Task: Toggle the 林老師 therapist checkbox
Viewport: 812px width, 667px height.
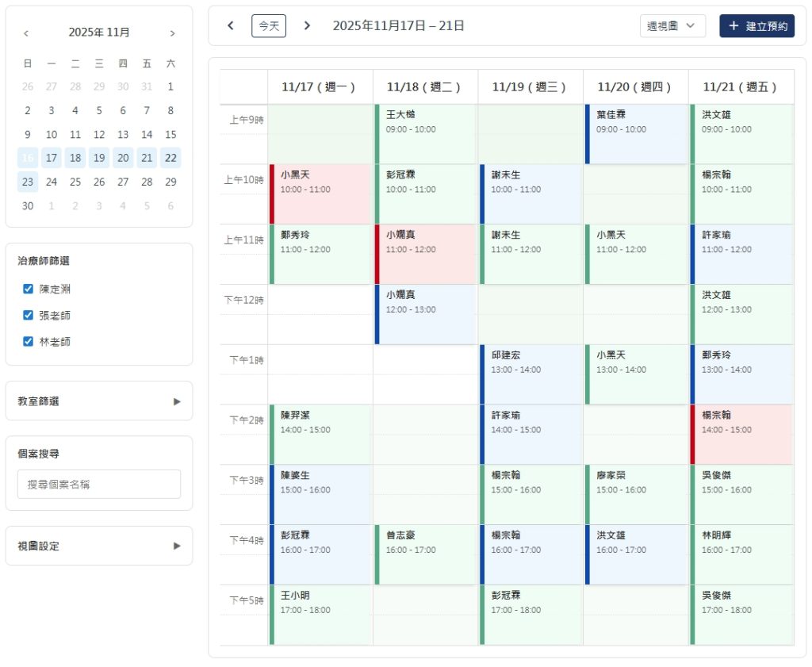Action: coord(29,342)
